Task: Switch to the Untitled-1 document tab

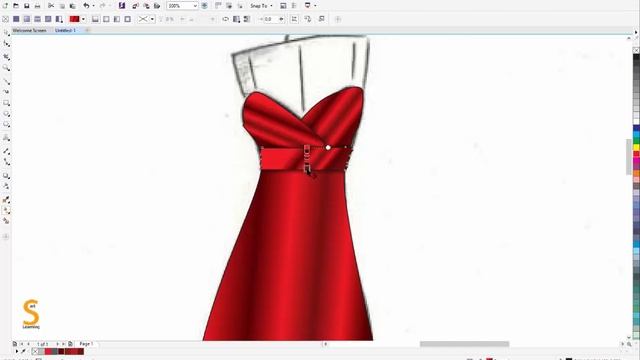Action: click(65, 30)
